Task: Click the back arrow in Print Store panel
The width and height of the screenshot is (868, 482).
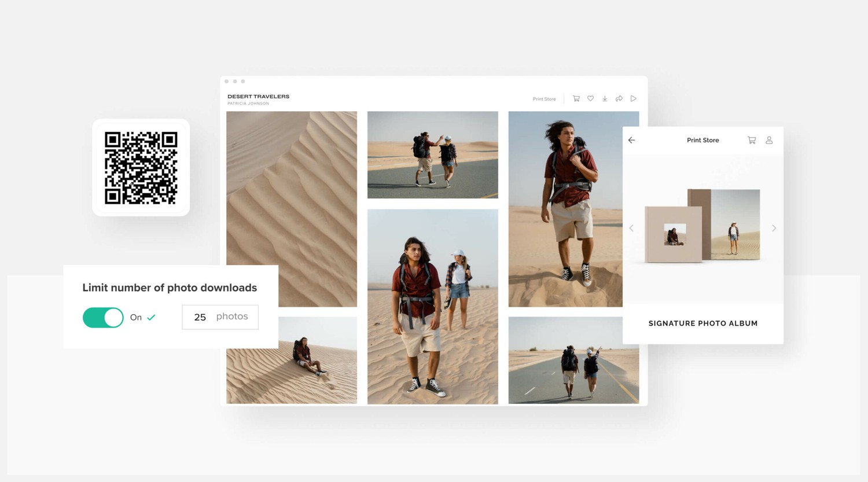Action: [x=631, y=140]
